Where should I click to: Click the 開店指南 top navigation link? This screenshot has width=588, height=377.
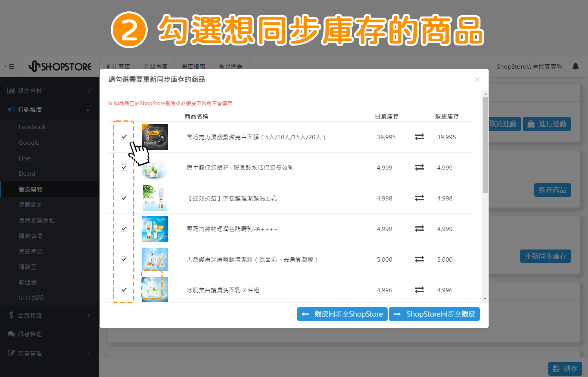click(x=193, y=67)
